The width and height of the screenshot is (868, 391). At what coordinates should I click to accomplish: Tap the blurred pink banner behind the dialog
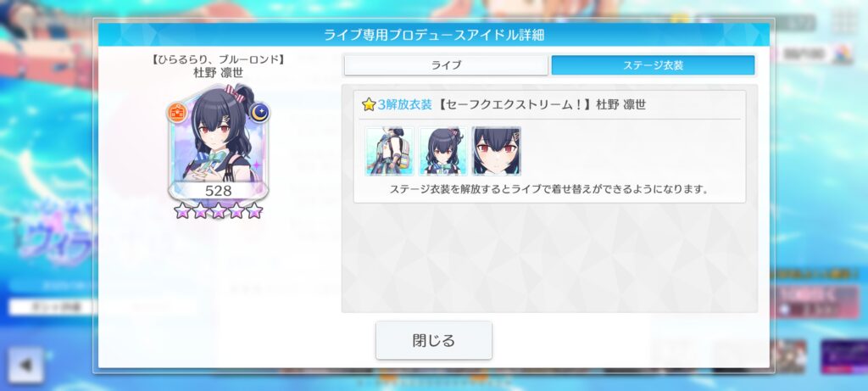814,303
